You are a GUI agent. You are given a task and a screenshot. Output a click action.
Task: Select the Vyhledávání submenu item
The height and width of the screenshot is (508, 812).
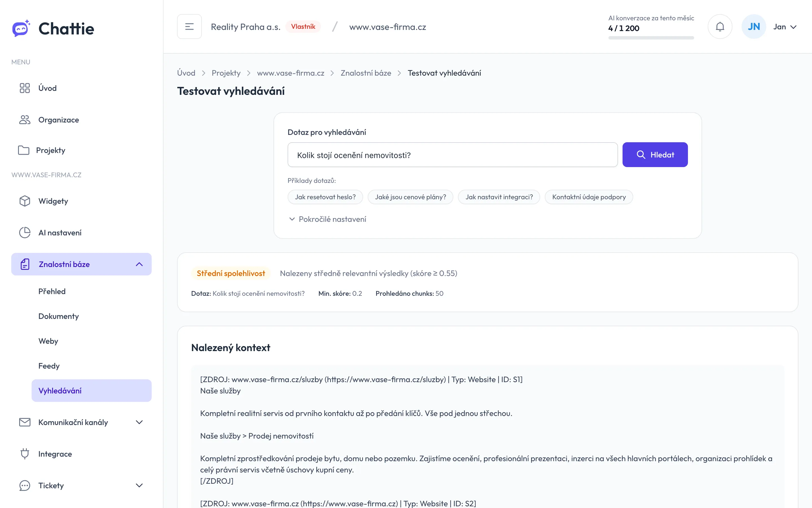pos(92,391)
